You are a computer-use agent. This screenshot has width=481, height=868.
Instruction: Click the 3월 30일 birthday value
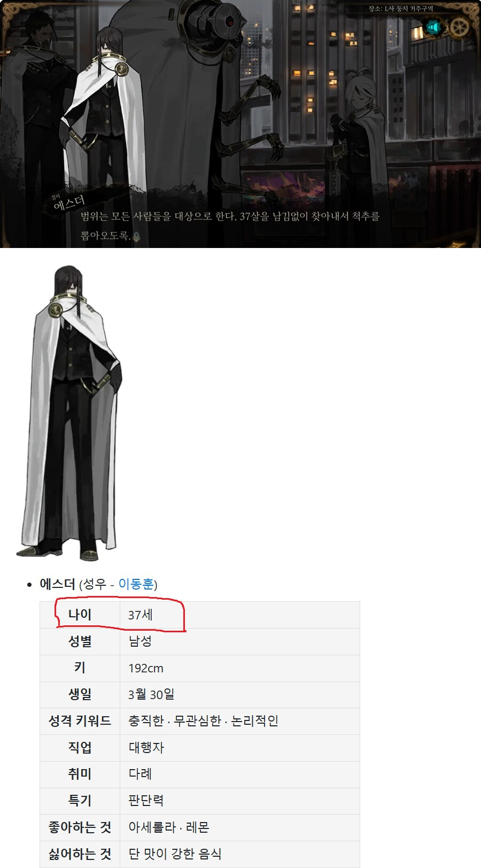(x=151, y=695)
